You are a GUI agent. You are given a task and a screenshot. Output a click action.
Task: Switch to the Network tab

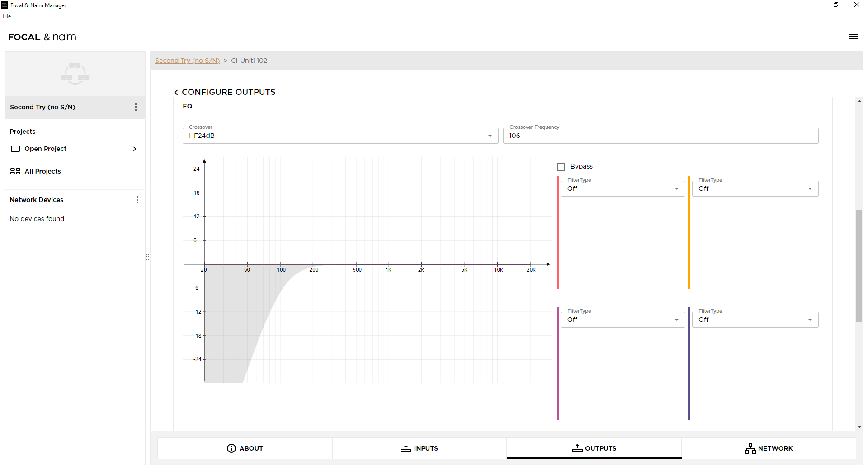(769, 448)
